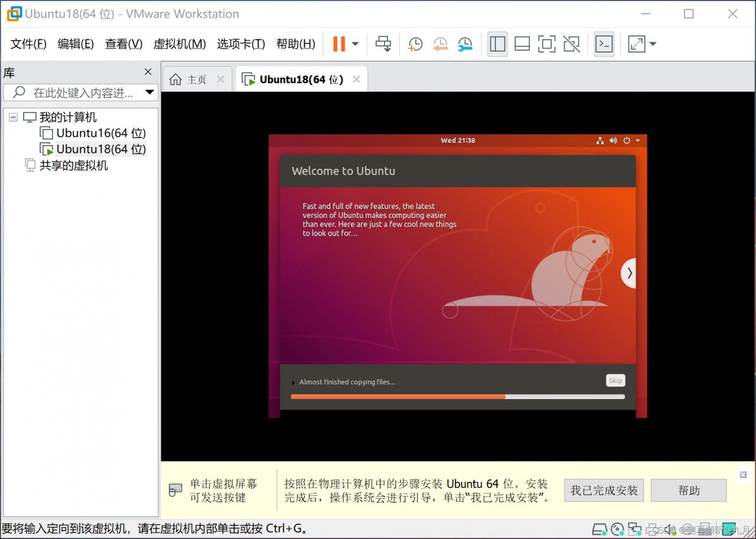Screen dimensions: 756x539
Task: Click the Wed 21:38 clock in Ubuntu
Action: (x=458, y=141)
